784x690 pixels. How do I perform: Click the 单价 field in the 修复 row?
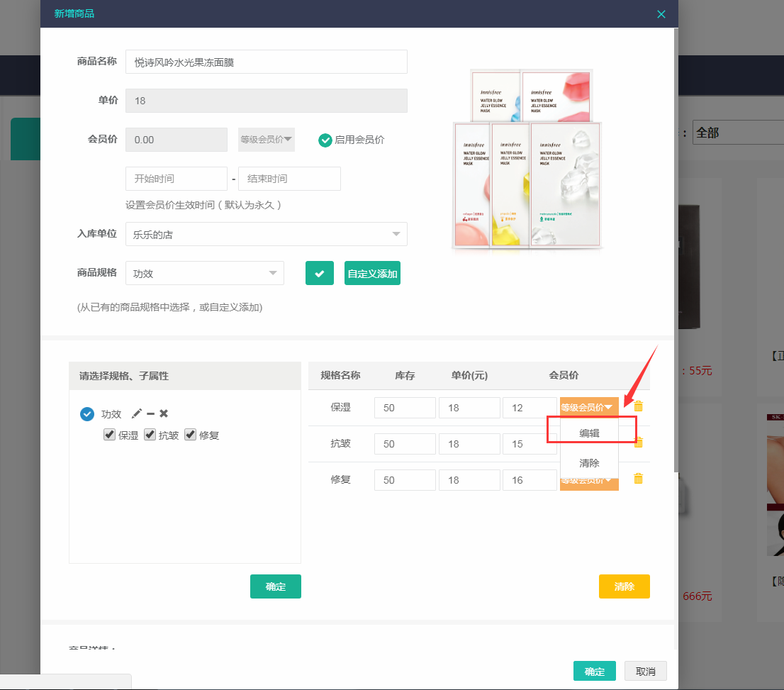469,480
